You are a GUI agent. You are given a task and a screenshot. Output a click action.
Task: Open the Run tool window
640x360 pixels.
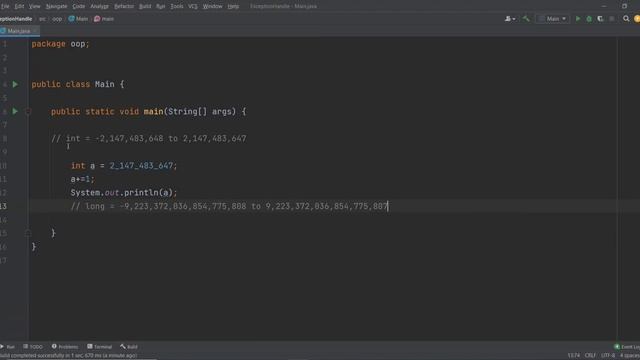(8, 347)
